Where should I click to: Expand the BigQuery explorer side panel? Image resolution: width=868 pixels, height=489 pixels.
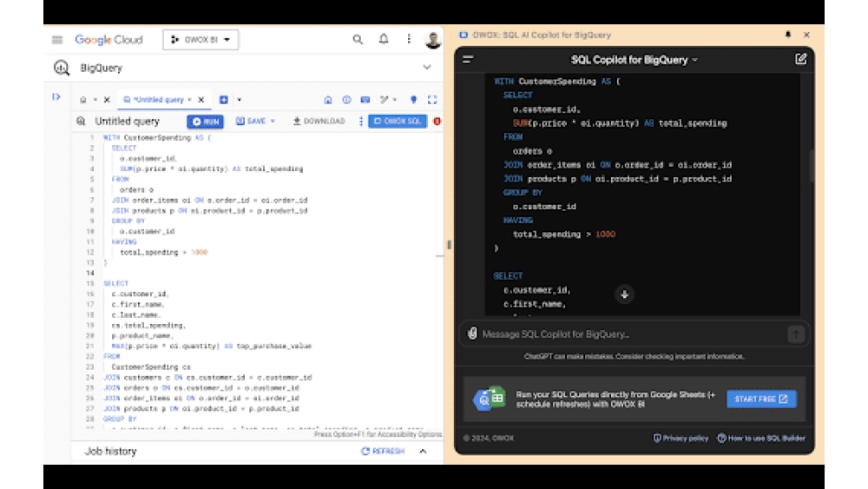(56, 97)
